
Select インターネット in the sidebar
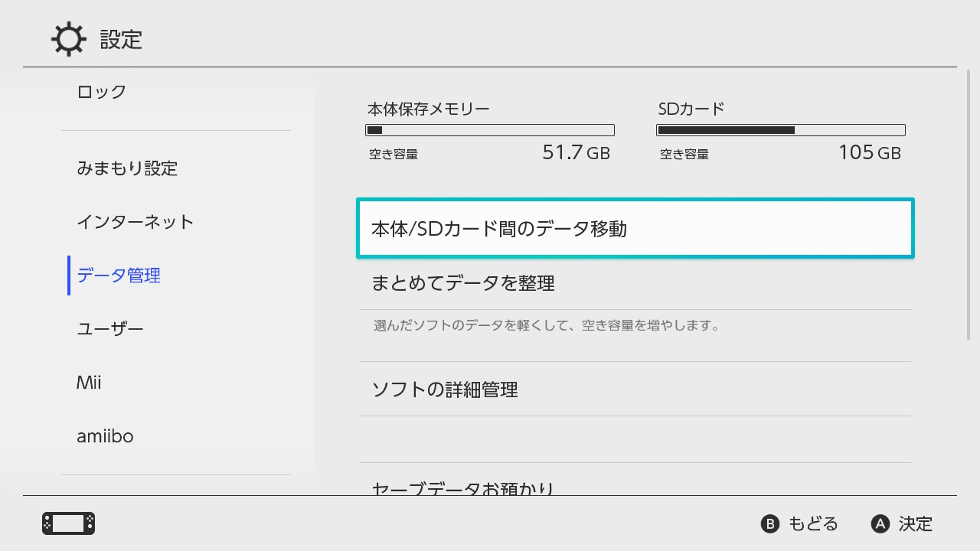136,222
